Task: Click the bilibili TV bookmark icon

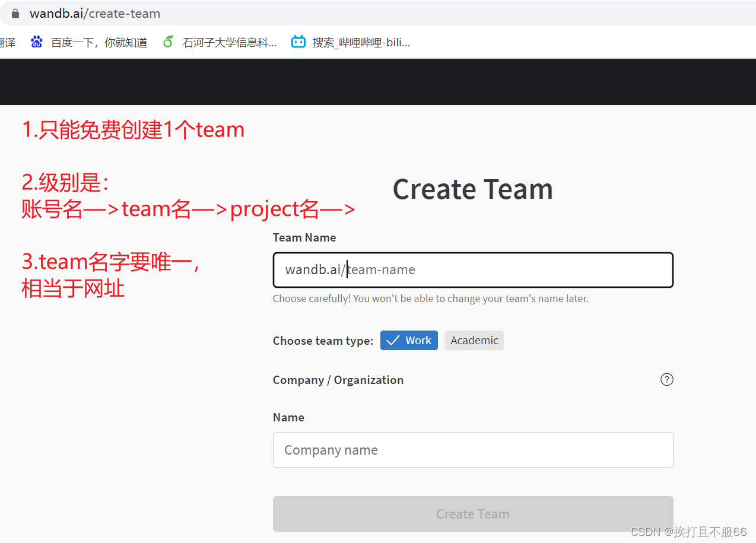Action: pos(298,42)
